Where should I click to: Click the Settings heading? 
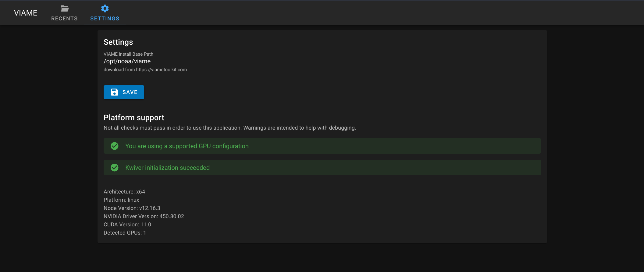pyautogui.click(x=118, y=42)
